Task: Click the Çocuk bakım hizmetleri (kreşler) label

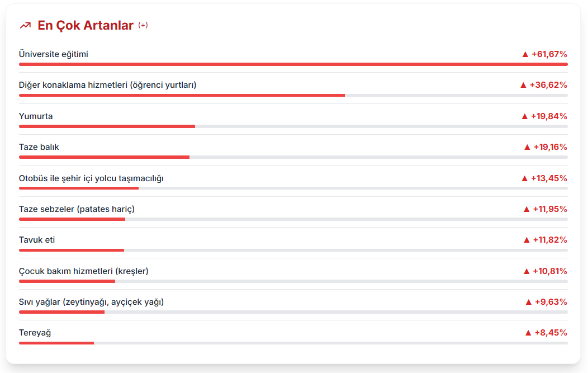Action: [84, 271]
